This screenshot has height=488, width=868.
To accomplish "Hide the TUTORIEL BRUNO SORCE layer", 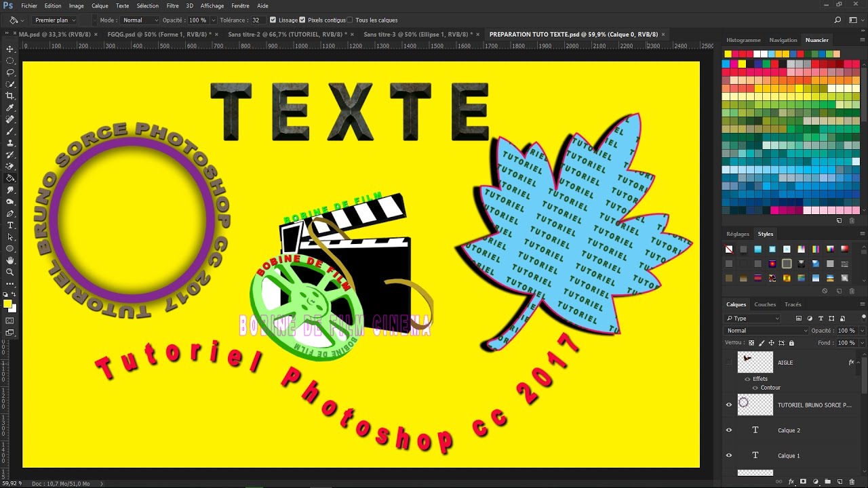I will 729,405.
